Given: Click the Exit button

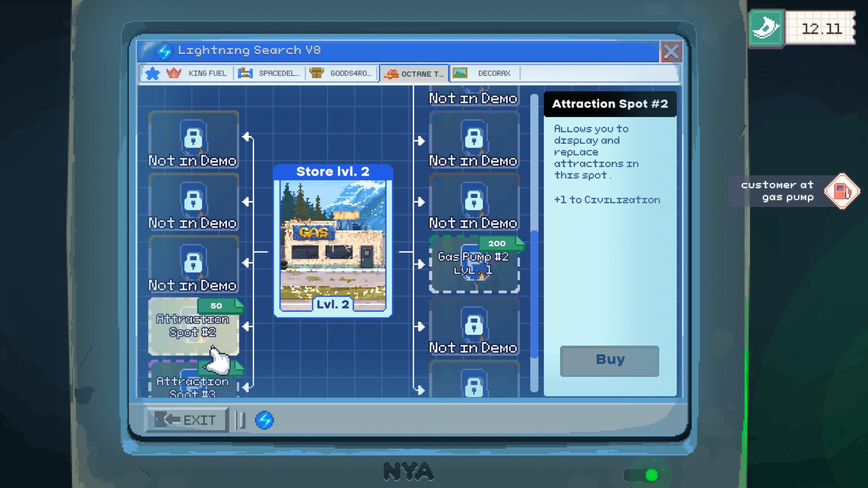Looking at the screenshot, I should point(187,420).
